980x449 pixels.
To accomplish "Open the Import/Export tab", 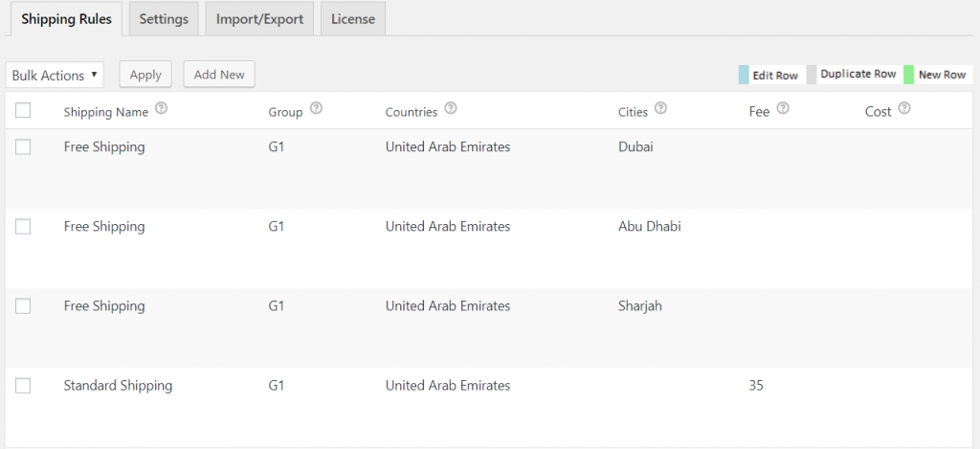I will [x=259, y=19].
